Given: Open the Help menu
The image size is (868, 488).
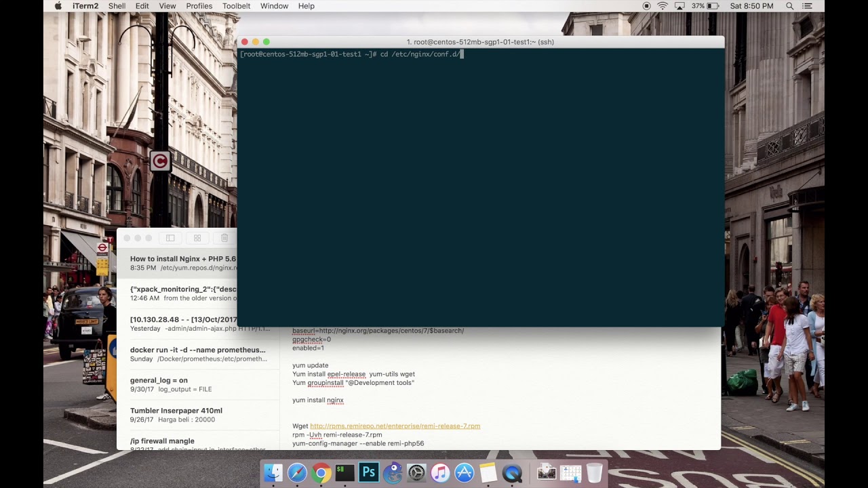Looking at the screenshot, I should [306, 6].
